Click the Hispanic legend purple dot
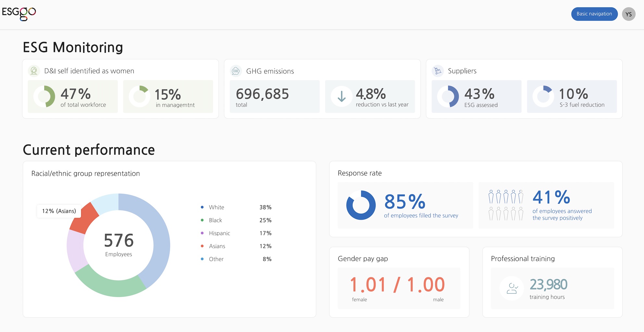This screenshot has height=332, width=644. pyautogui.click(x=202, y=233)
